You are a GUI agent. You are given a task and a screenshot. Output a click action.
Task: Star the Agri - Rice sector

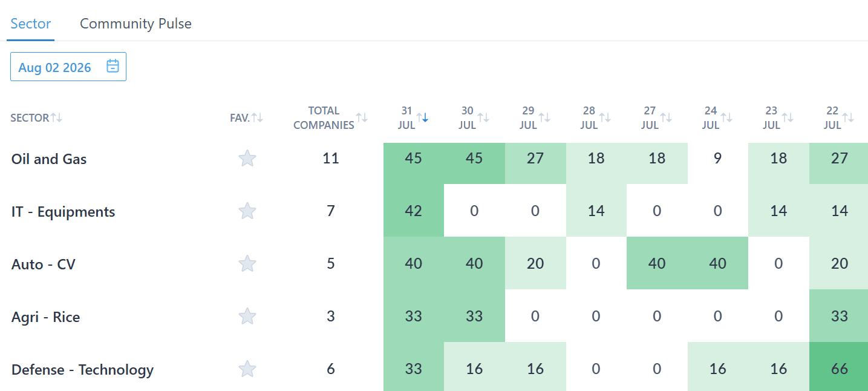247,317
